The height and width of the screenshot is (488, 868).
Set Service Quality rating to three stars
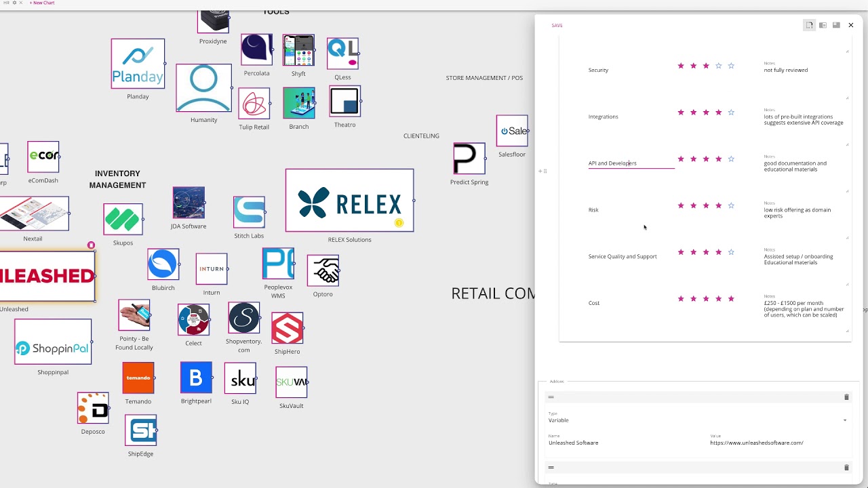pos(706,252)
